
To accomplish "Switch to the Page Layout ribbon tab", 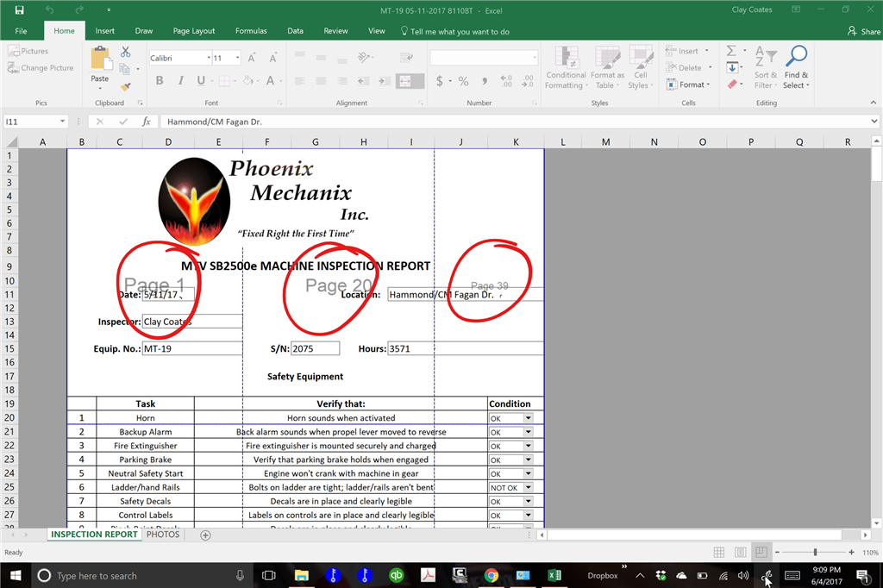I will pos(194,31).
